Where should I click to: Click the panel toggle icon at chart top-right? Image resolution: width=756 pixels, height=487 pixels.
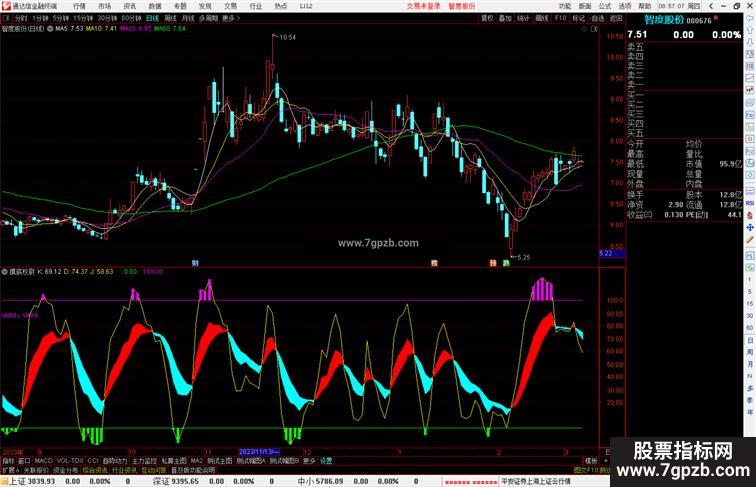coord(594,29)
